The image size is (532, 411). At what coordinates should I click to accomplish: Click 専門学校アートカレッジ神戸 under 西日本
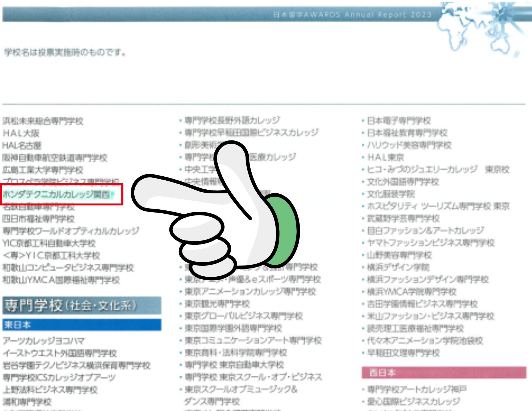pyautogui.click(x=417, y=389)
